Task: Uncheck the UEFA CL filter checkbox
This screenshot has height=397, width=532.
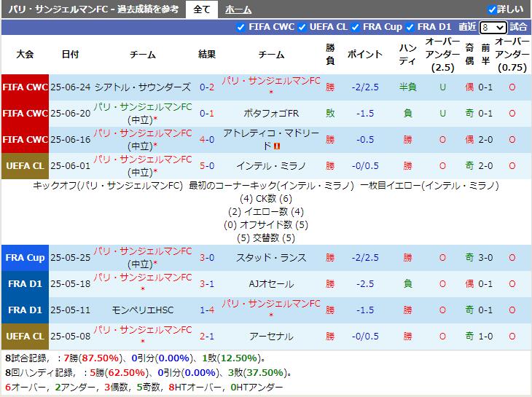Action: [x=302, y=27]
